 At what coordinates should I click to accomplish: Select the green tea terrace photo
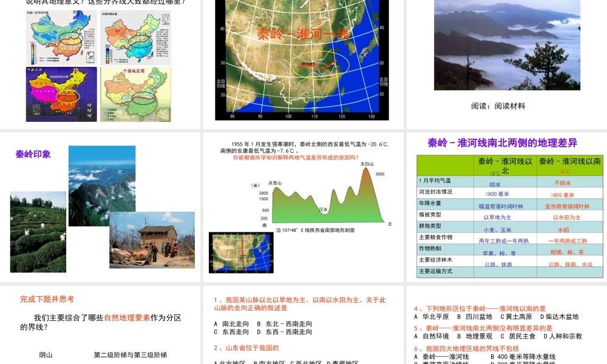pos(38,231)
